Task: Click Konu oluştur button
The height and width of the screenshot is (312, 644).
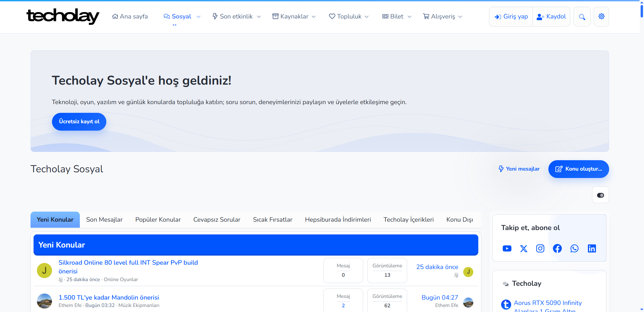Action: [x=579, y=169]
